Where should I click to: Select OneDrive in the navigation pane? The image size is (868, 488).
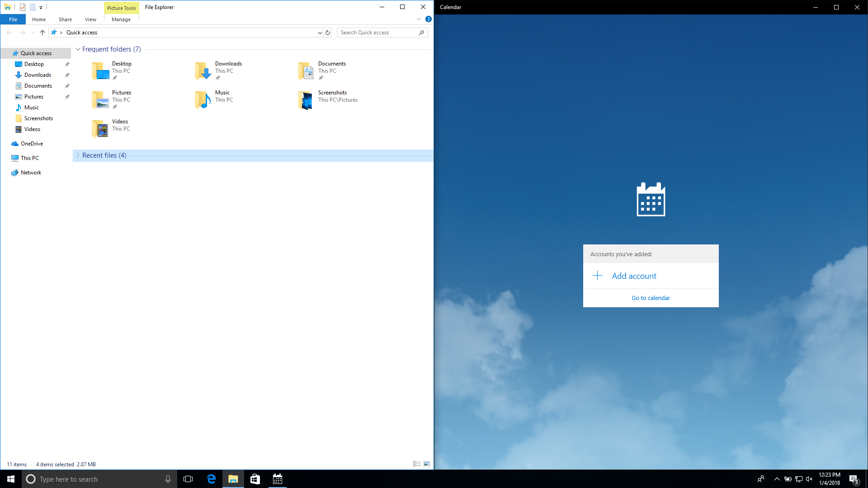coord(32,144)
